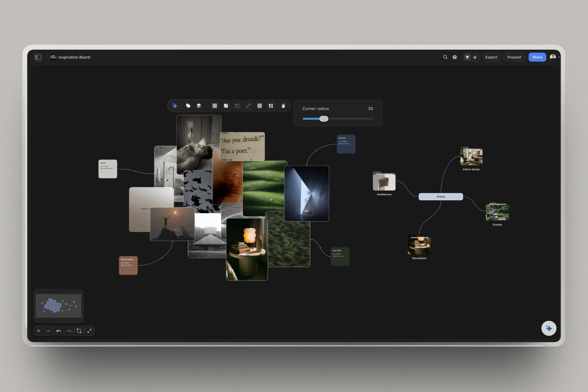Select the line connector tool icon
The width and height of the screenshot is (588, 392).
coord(248,106)
